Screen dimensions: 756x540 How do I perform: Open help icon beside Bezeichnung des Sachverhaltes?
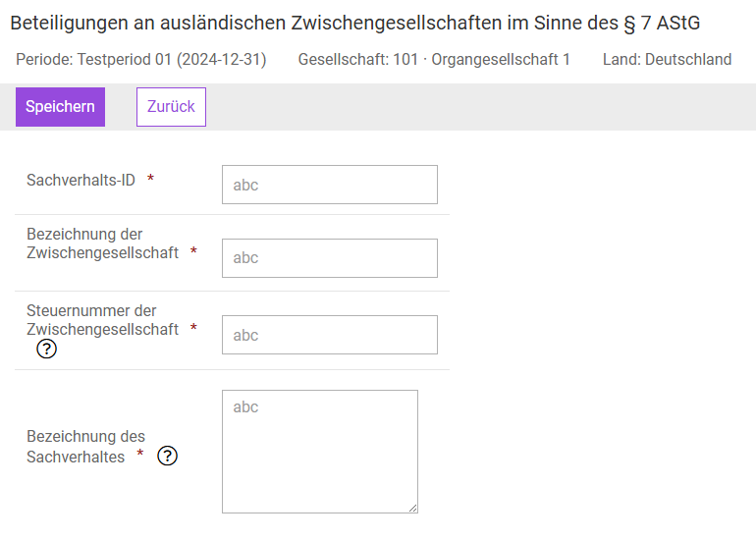click(x=167, y=456)
